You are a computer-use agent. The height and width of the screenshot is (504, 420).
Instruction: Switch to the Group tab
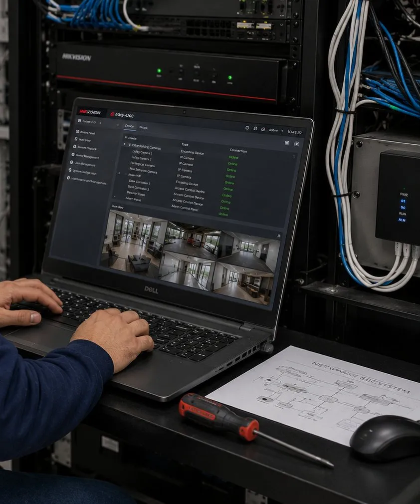point(143,127)
